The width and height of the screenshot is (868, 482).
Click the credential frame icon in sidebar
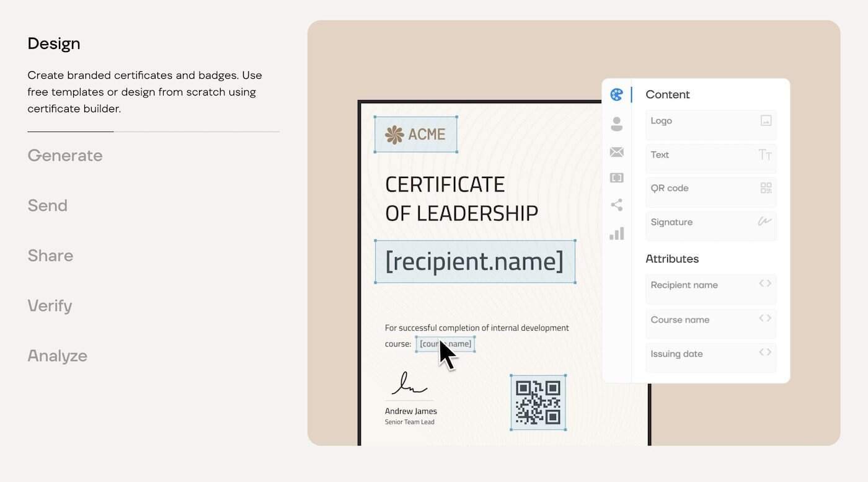click(x=616, y=178)
